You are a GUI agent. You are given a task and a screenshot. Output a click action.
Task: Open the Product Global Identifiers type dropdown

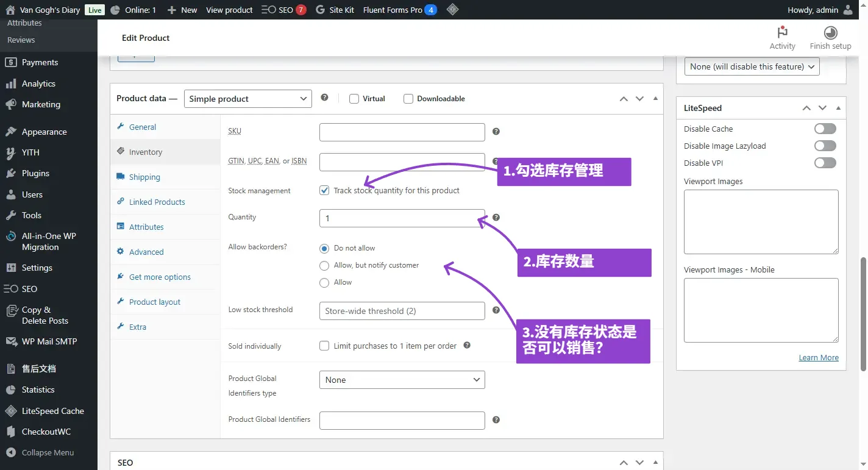click(x=402, y=380)
